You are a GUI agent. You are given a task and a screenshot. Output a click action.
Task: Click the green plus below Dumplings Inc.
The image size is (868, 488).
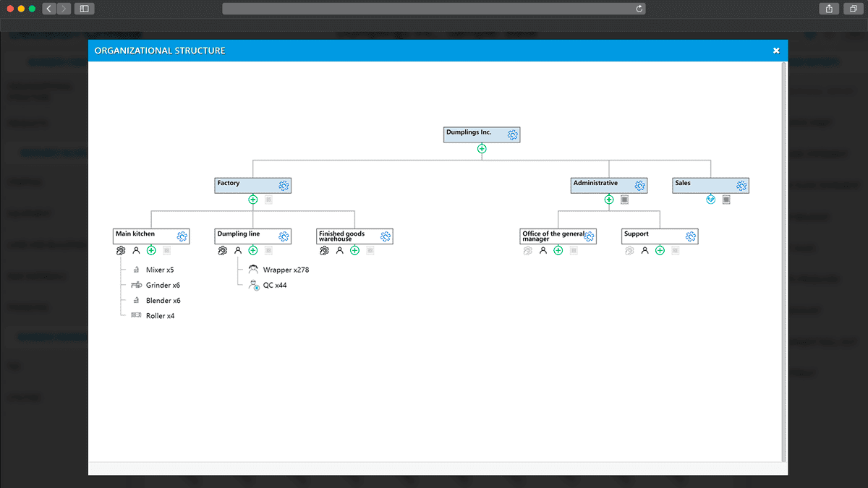tap(481, 147)
